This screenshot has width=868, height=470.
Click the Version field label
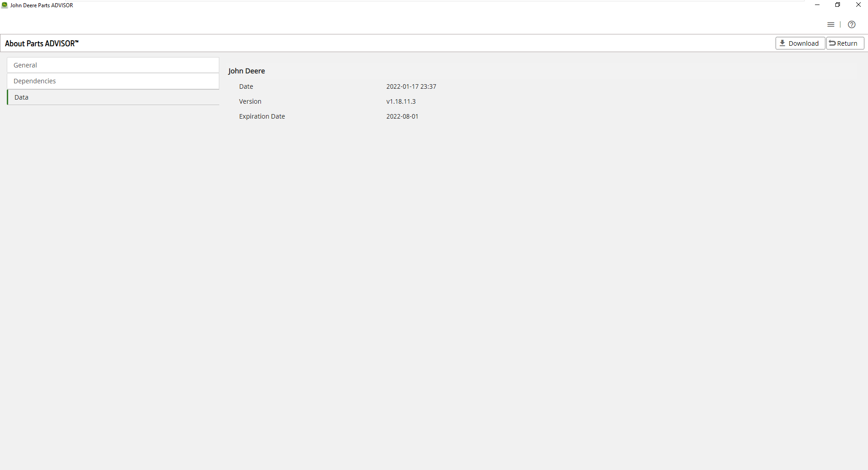250,101
